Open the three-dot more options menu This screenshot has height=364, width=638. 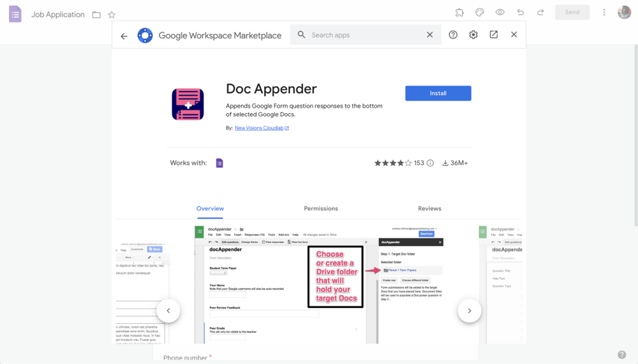[604, 13]
